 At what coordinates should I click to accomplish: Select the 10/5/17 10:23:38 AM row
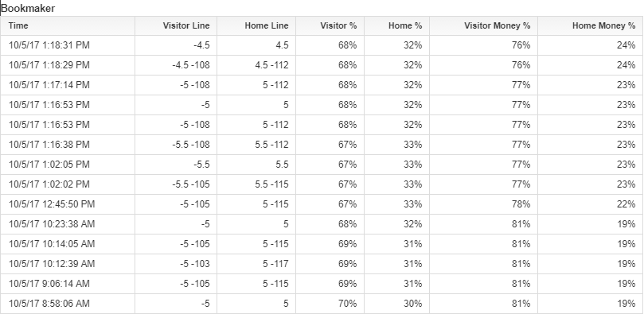click(322, 224)
